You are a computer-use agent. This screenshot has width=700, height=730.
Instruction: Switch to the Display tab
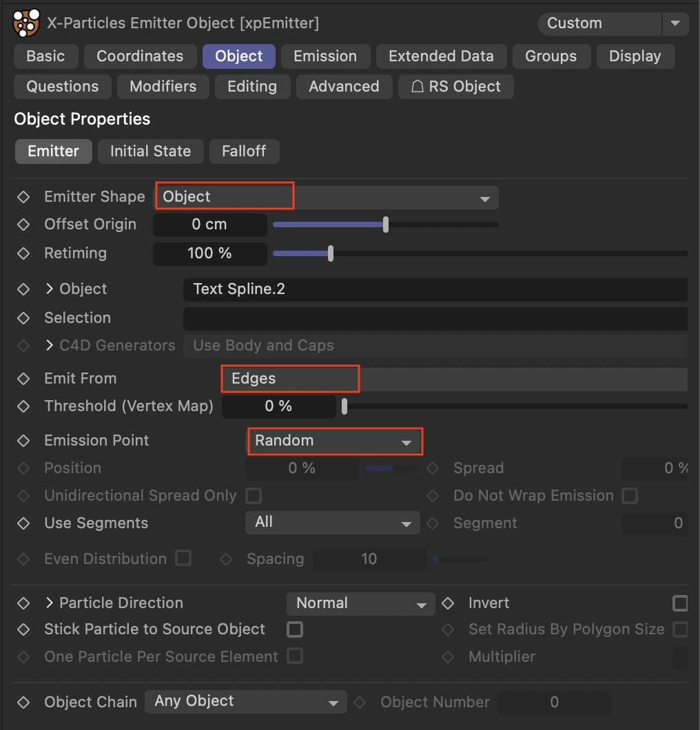(635, 56)
